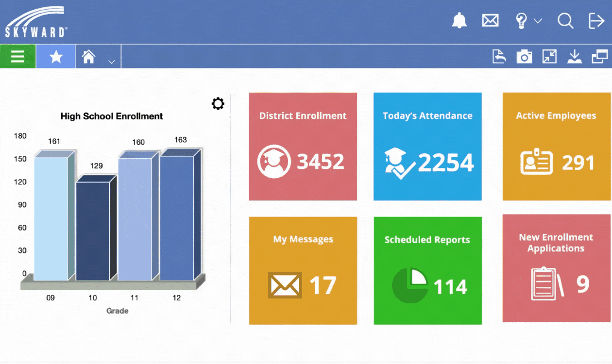The height and width of the screenshot is (364, 612).
Task: Click the student checkmark attendance icon
Action: (400, 164)
